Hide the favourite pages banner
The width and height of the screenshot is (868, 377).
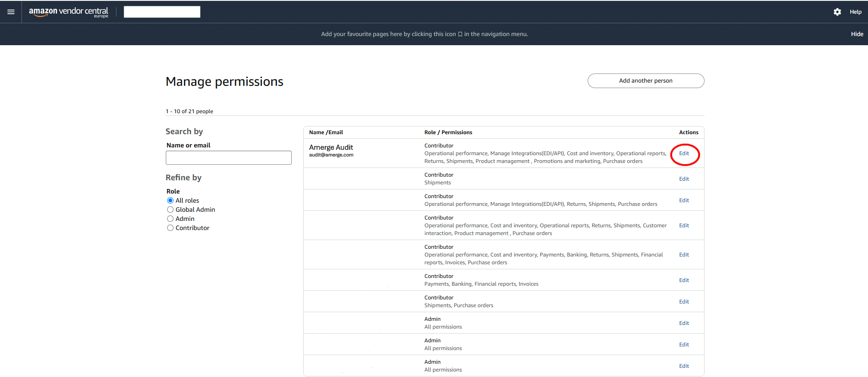click(x=857, y=34)
